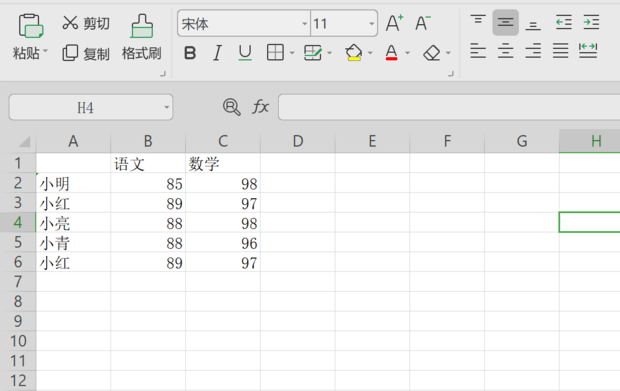Apply red font color

point(391,52)
